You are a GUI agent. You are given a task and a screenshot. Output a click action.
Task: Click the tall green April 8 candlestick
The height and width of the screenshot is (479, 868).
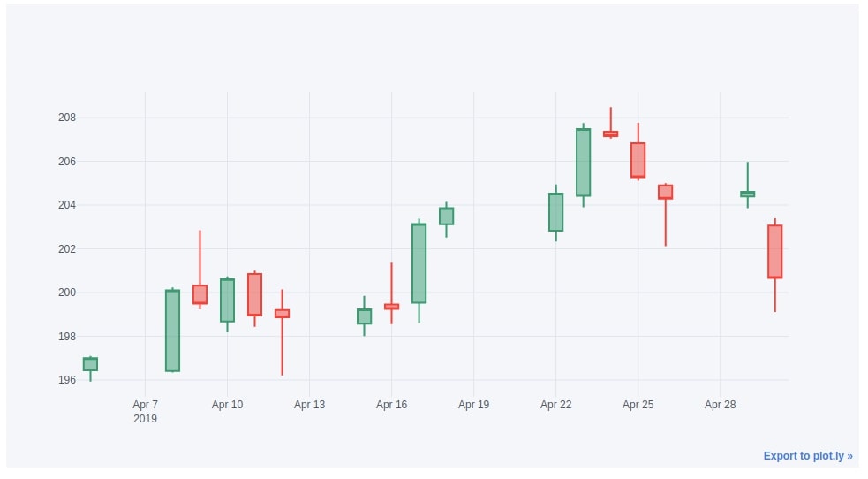pos(172,331)
